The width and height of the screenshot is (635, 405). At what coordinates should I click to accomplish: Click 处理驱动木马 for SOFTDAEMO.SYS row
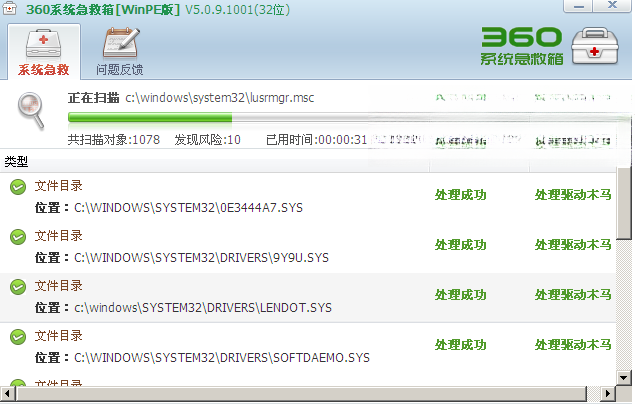coord(573,345)
